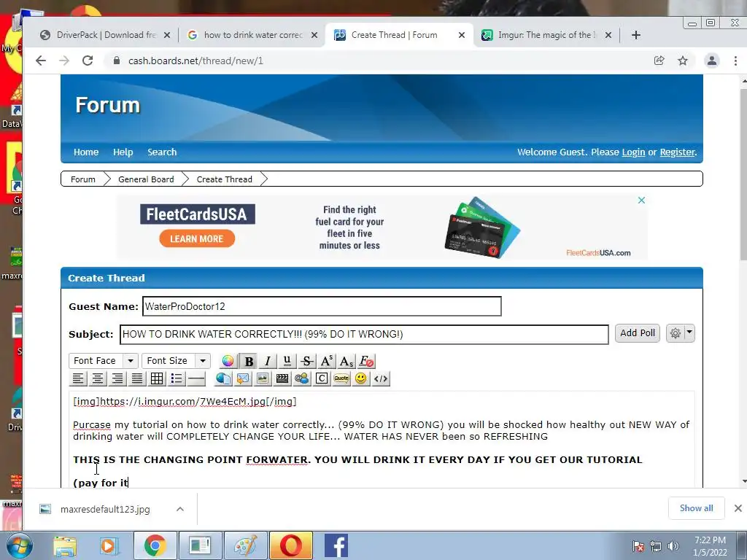Image resolution: width=747 pixels, height=560 pixels.
Task: Center align the text
Action: pyautogui.click(x=98, y=378)
